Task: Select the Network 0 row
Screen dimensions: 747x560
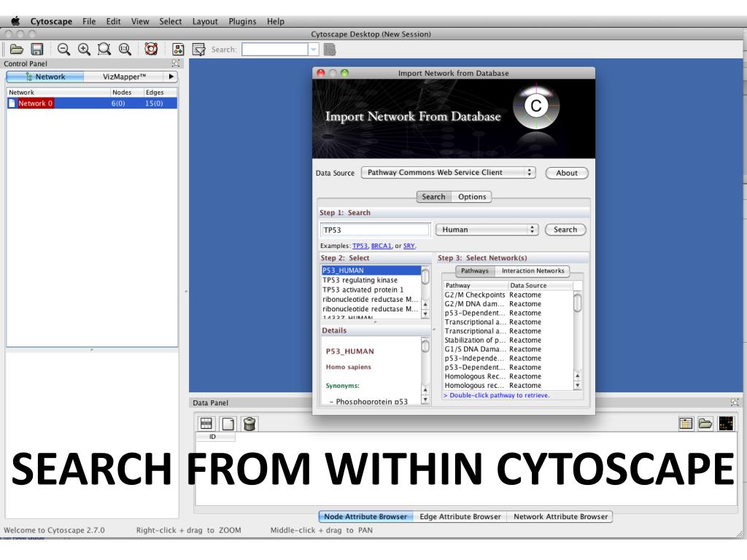Action: (92, 104)
